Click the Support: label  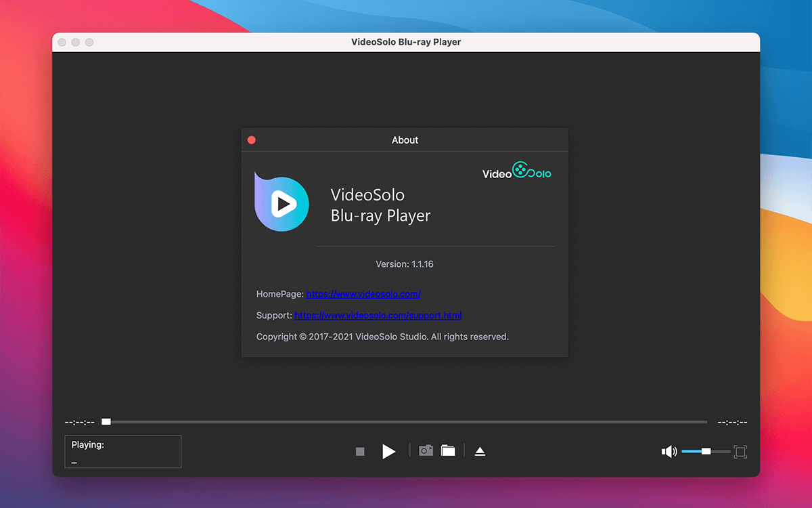click(x=274, y=315)
